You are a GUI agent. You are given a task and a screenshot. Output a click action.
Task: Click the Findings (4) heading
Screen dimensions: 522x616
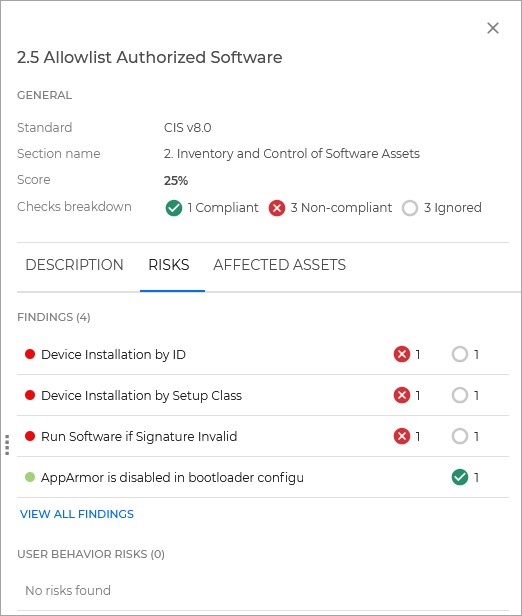[x=54, y=317]
